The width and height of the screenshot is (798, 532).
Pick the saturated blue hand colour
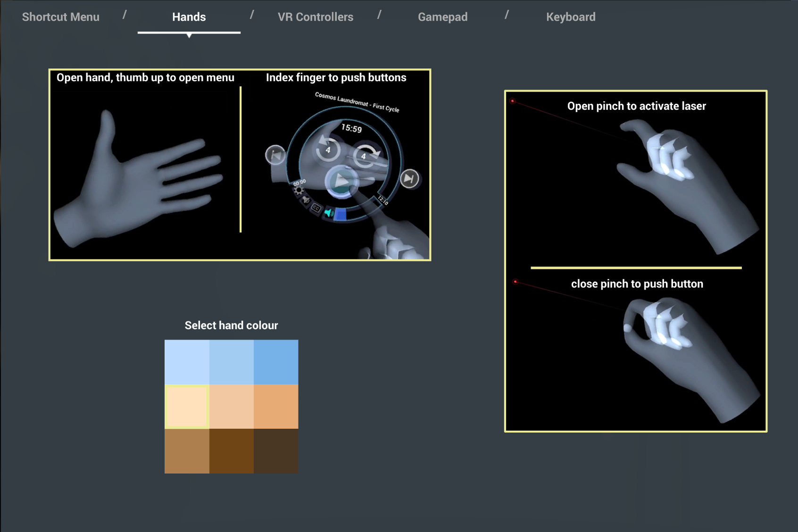[276, 362]
